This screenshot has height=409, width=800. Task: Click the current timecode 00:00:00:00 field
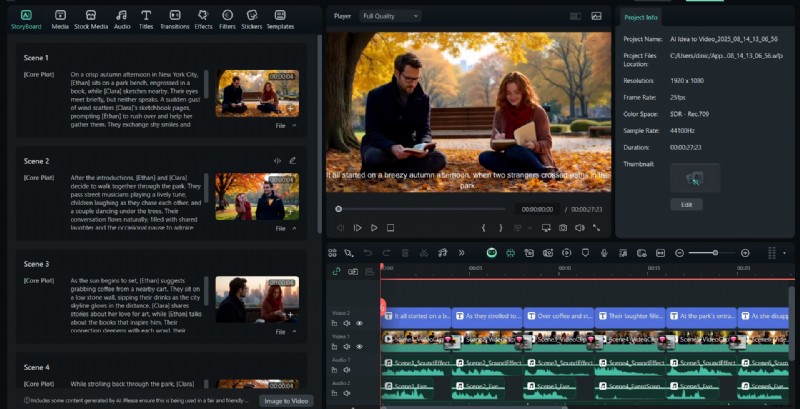point(537,209)
